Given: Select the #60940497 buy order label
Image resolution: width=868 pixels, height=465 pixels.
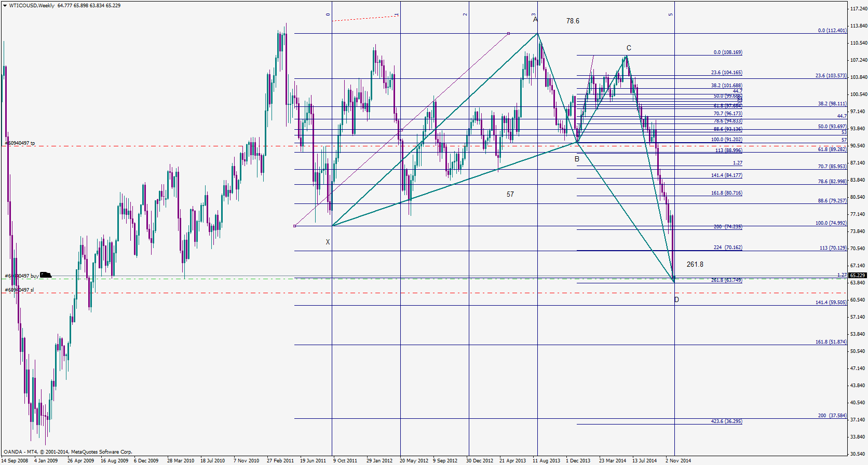Looking at the screenshot, I should (22, 276).
